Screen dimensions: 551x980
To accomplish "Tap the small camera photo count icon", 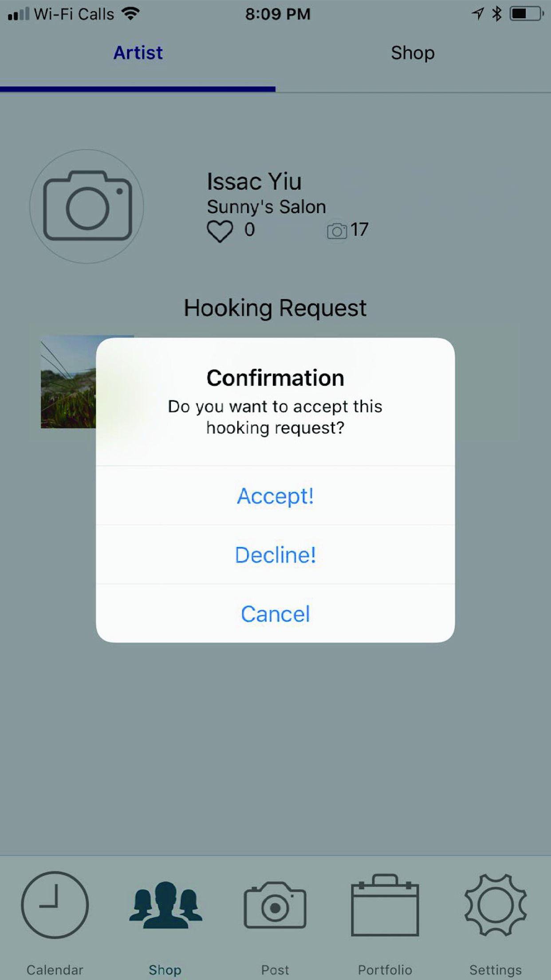I will (x=337, y=231).
